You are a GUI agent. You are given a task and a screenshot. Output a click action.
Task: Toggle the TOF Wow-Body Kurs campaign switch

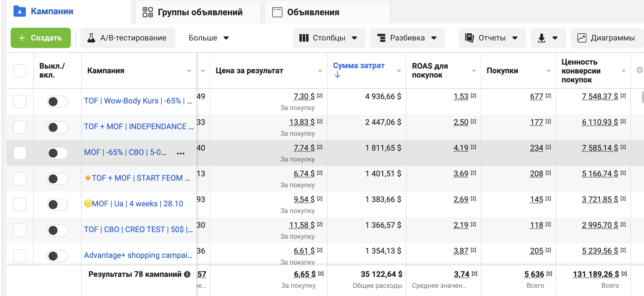click(x=57, y=102)
